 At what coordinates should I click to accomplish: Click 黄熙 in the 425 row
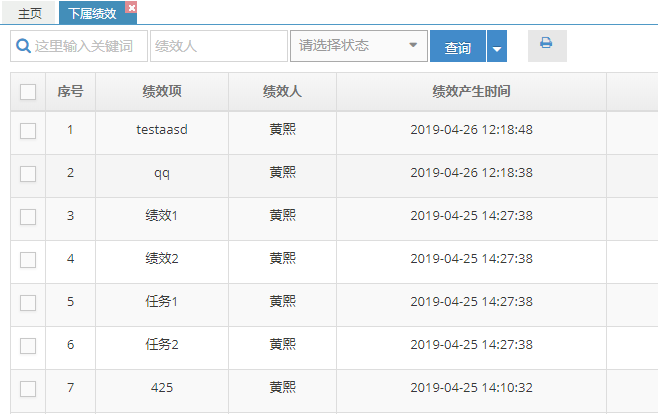click(x=282, y=388)
